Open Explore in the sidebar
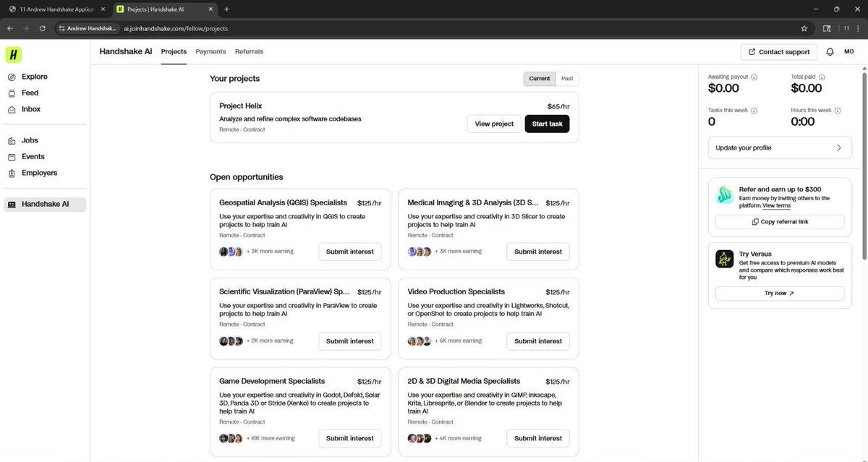This screenshot has height=462, width=868. (27, 77)
